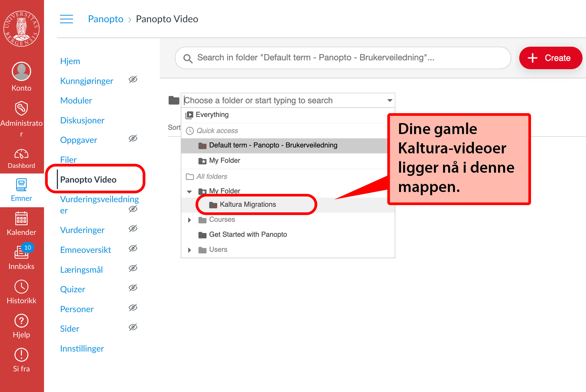586x392 pixels.
Task: Go to the Dashbord speedometer icon
Action: pyautogui.click(x=21, y=154)
